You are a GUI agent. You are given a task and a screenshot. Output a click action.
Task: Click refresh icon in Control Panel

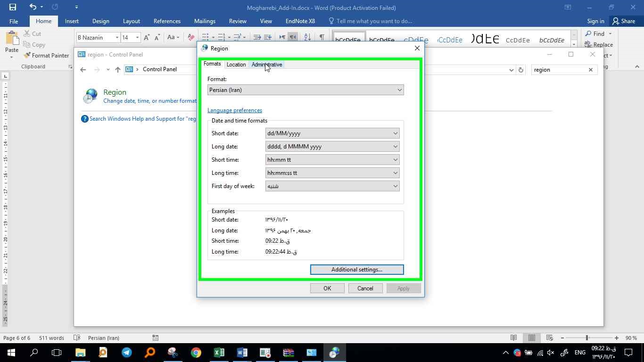tap(521, 70)
